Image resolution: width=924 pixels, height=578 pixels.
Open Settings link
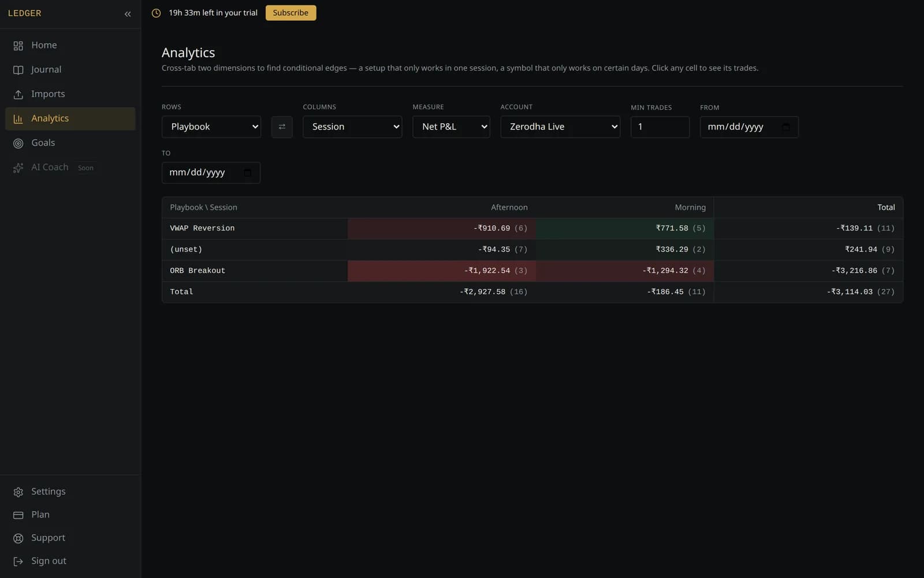[x=70, y=491]
